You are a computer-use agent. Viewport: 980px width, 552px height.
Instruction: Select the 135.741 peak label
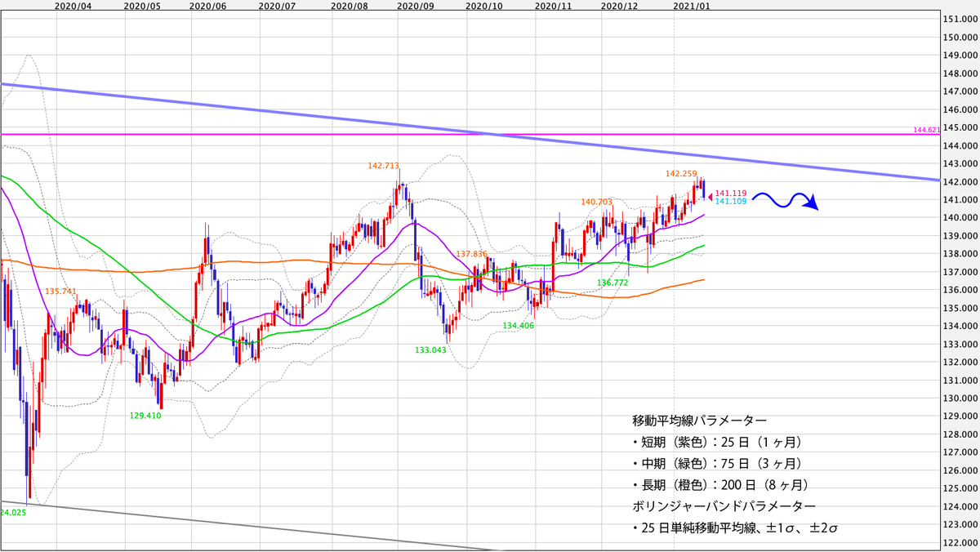pos(61,292)
